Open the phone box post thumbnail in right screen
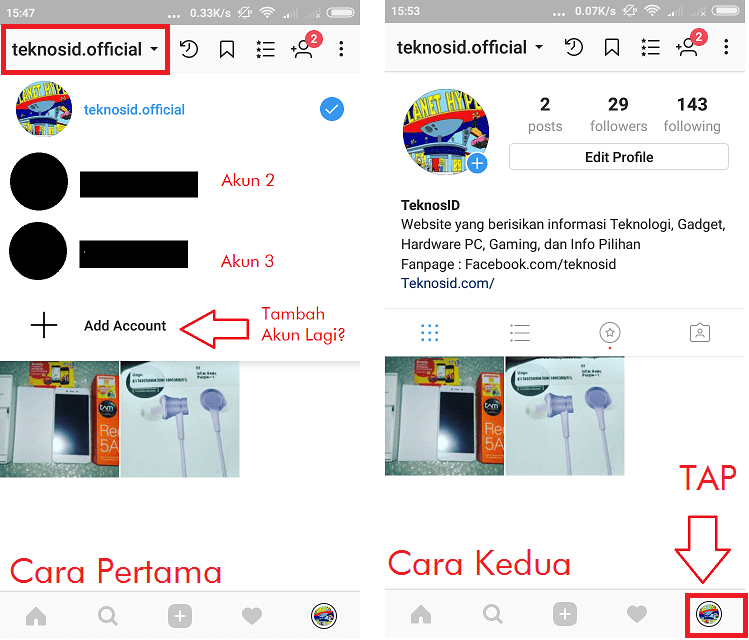This screenshot has height=640, width=749. pos(444,416)
